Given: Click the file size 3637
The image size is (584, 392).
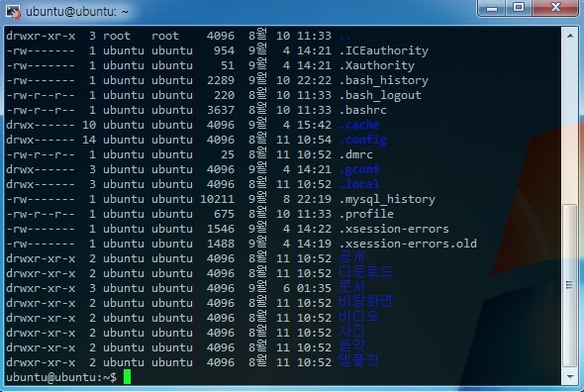Looking at the screenshot, I should coord(221,110).
